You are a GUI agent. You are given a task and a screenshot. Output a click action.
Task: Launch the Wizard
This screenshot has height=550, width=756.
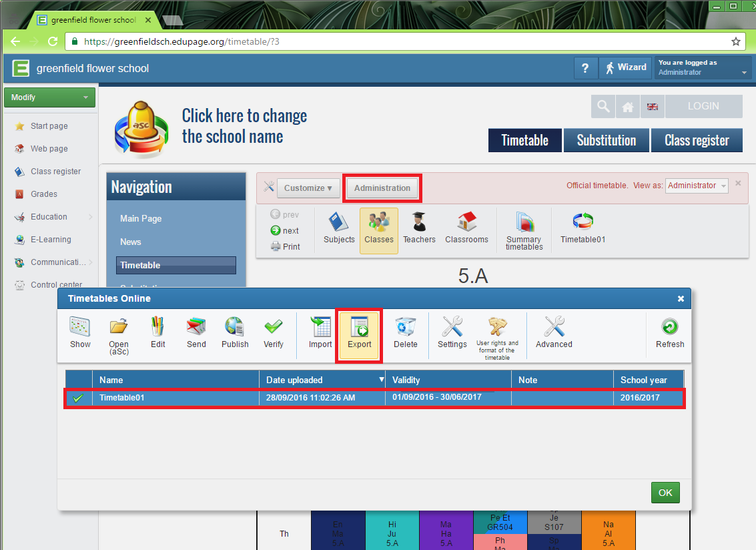[626, 68]
